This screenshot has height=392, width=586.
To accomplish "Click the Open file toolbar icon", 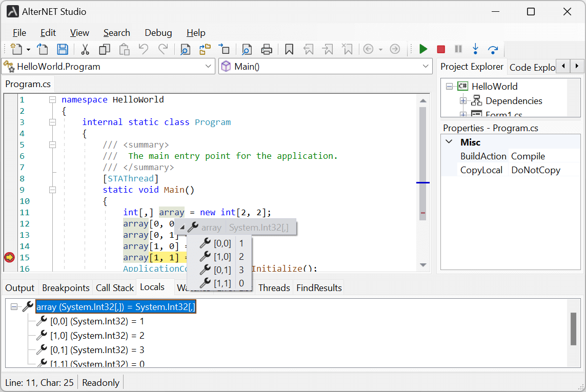I will [x=43, y=49].
